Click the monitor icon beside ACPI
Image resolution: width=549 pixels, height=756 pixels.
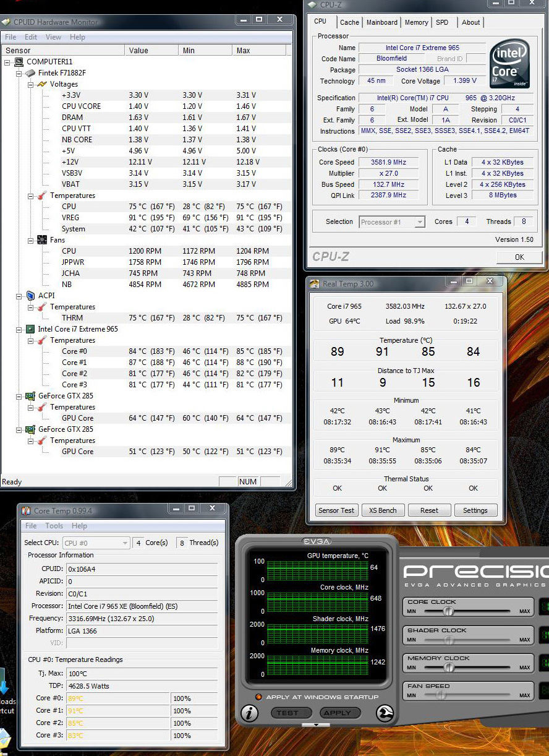[30, 296]
